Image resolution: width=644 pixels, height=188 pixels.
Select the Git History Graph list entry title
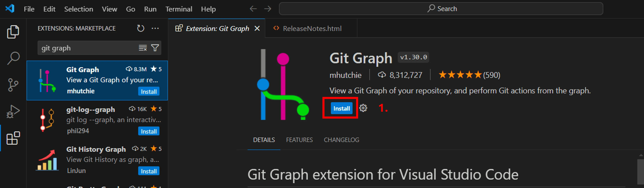[x=96, y=149]
